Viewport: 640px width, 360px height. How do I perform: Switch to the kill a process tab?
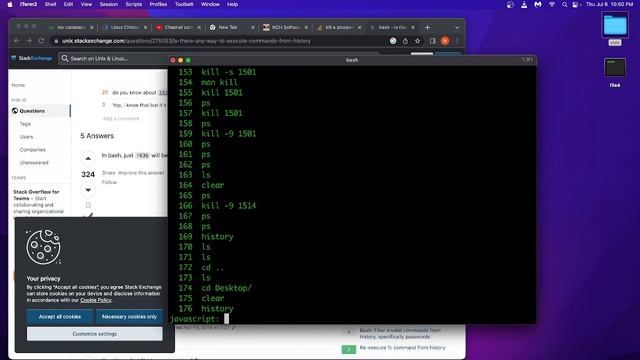(339, 27)
